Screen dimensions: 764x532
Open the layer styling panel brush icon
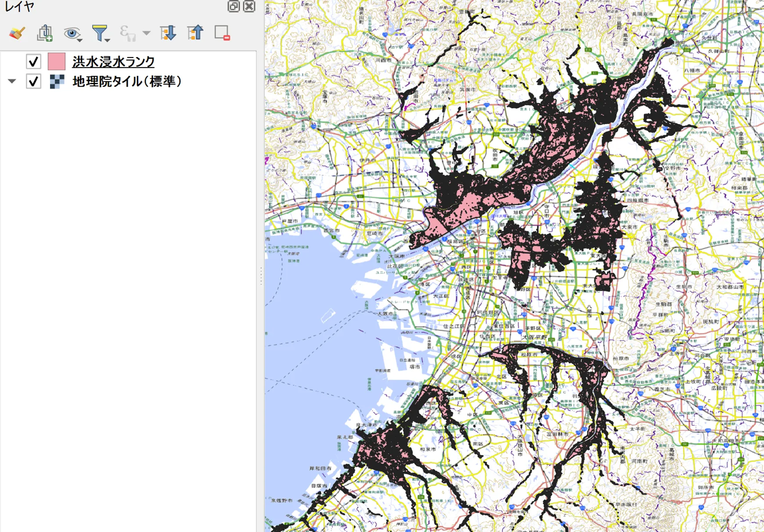pos(16,33)
